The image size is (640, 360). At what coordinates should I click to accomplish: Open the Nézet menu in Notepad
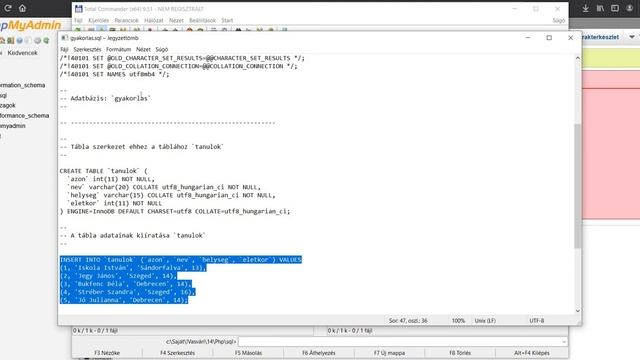[x=143, y=49]
